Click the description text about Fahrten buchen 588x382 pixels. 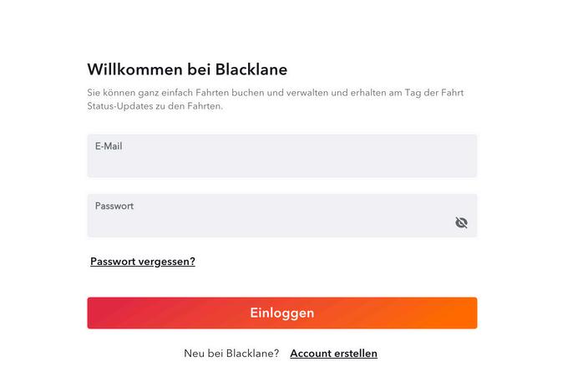tap(275, 93)
